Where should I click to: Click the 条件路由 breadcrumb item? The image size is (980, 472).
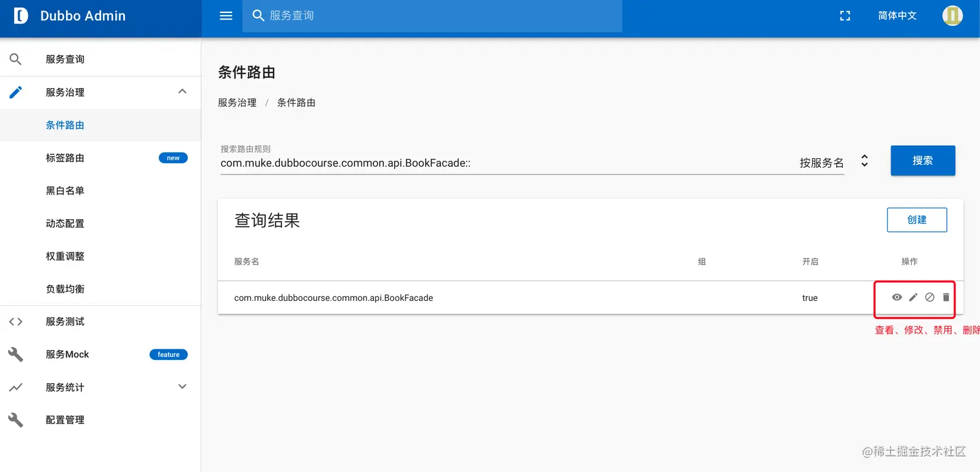click(x=296, y=102)
